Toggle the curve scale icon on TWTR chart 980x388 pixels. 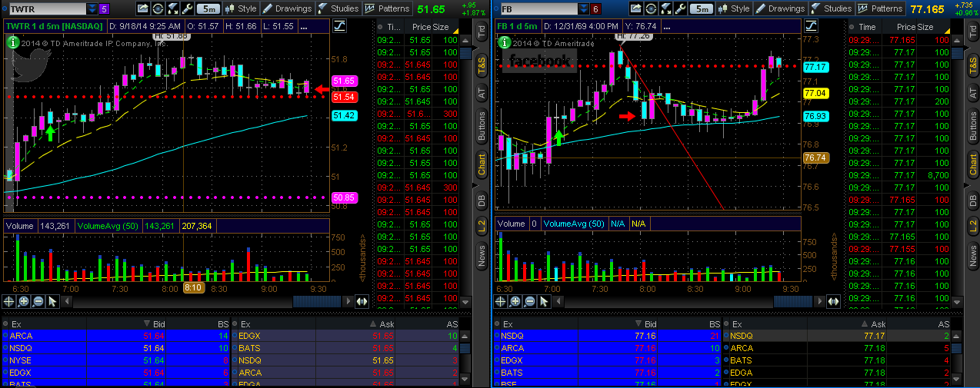(340, 25)
